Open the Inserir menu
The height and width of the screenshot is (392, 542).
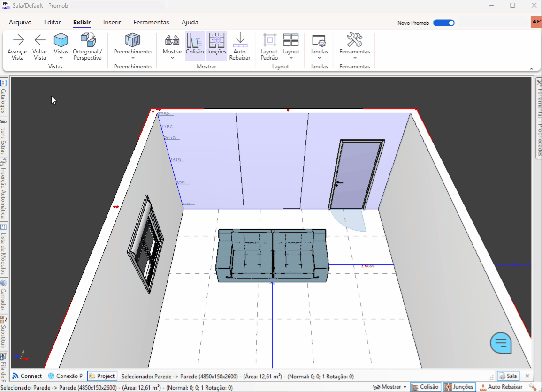coord(112,22)
